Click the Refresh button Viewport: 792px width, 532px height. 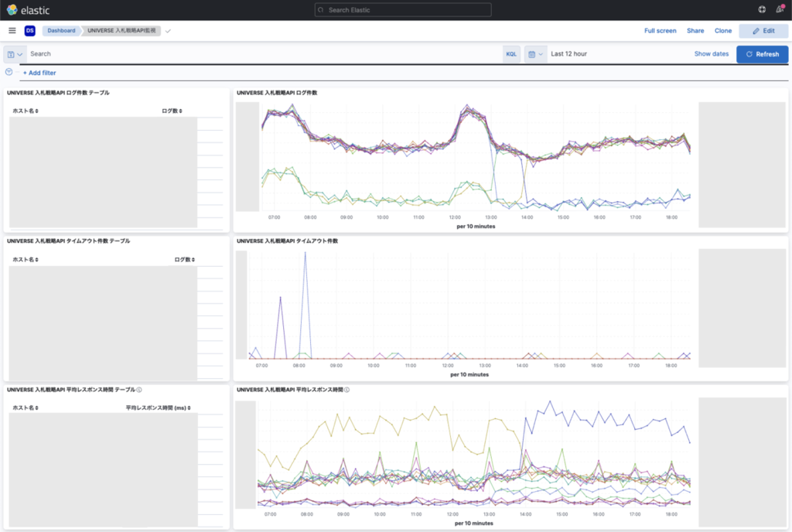[762, 54]
